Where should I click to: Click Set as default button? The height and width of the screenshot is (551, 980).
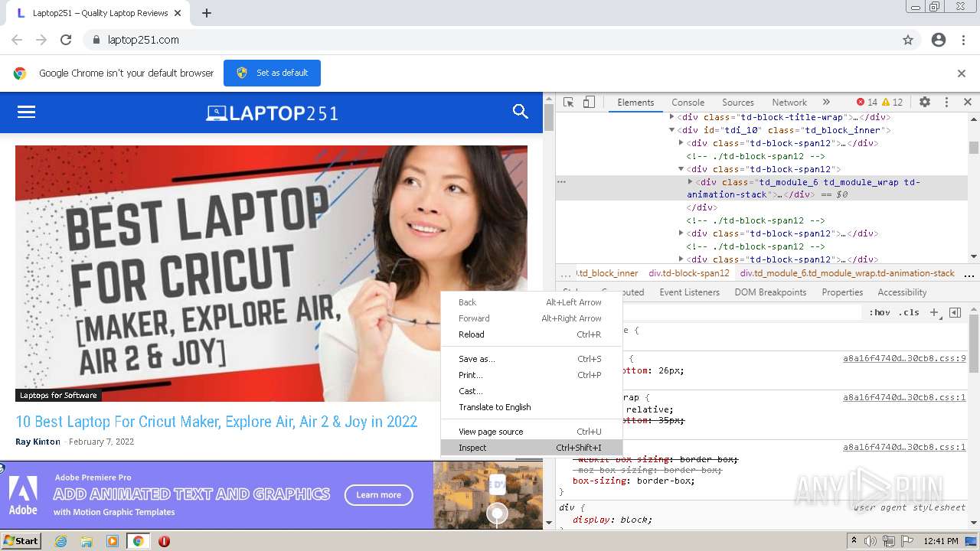(272, 73)
